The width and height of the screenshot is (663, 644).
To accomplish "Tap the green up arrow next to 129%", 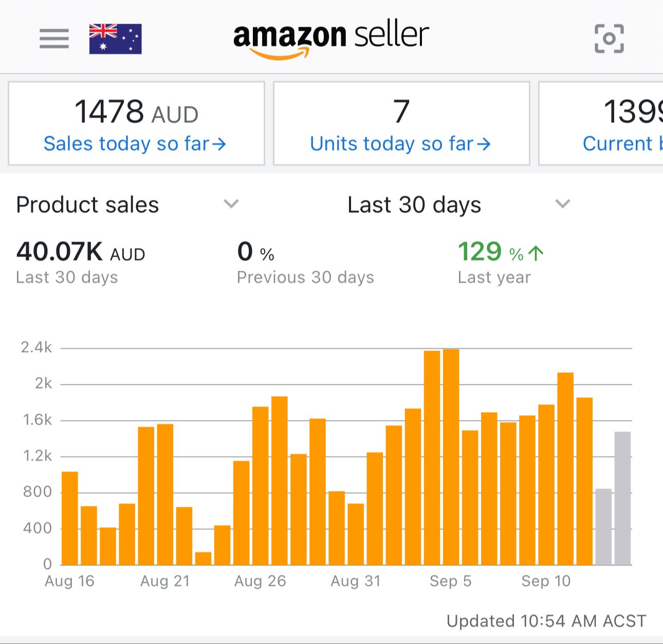I will click(x=536, y=253).
